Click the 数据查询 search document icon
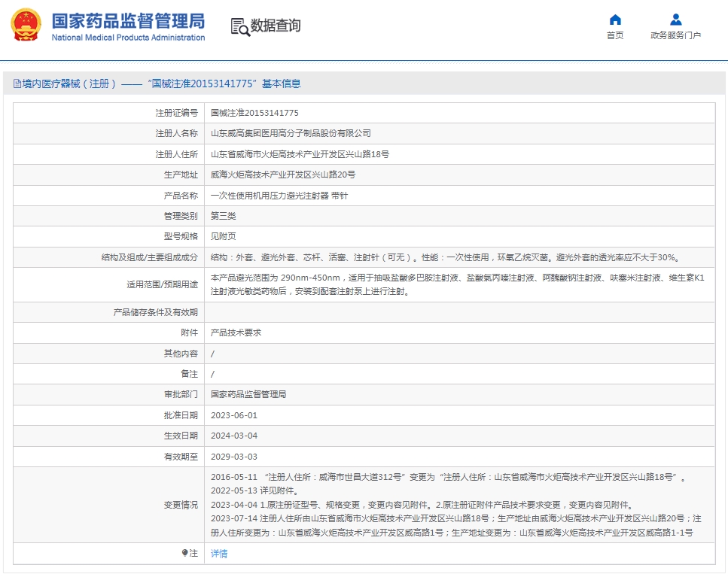Screen dimensions: 728x577 [x=240, y=26]
